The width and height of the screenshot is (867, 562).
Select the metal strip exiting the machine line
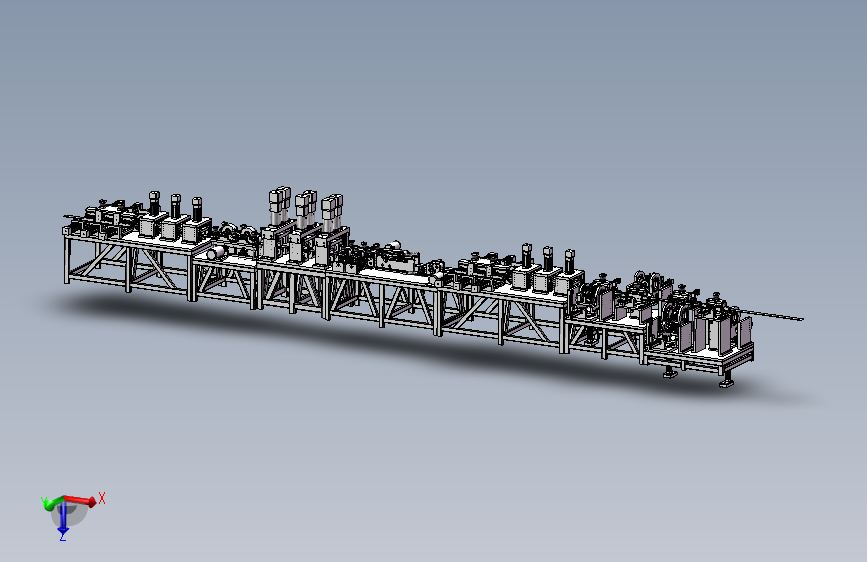pos(772,315)
